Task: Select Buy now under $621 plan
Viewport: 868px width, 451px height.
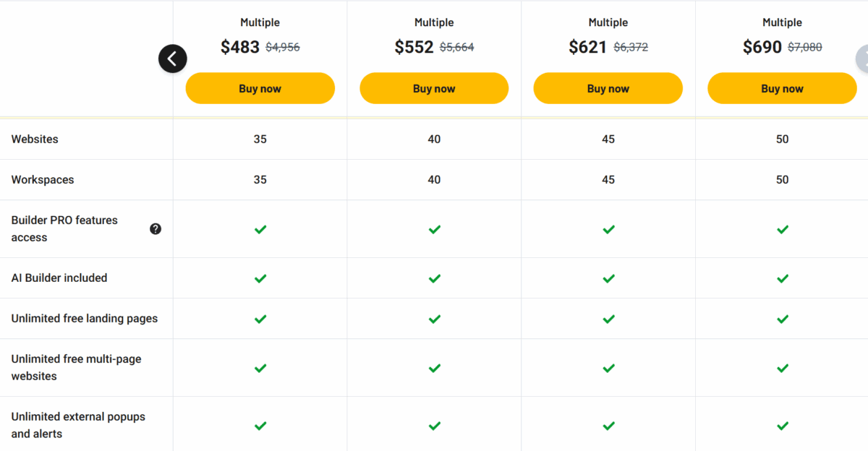Action: [x=608, y=88]
